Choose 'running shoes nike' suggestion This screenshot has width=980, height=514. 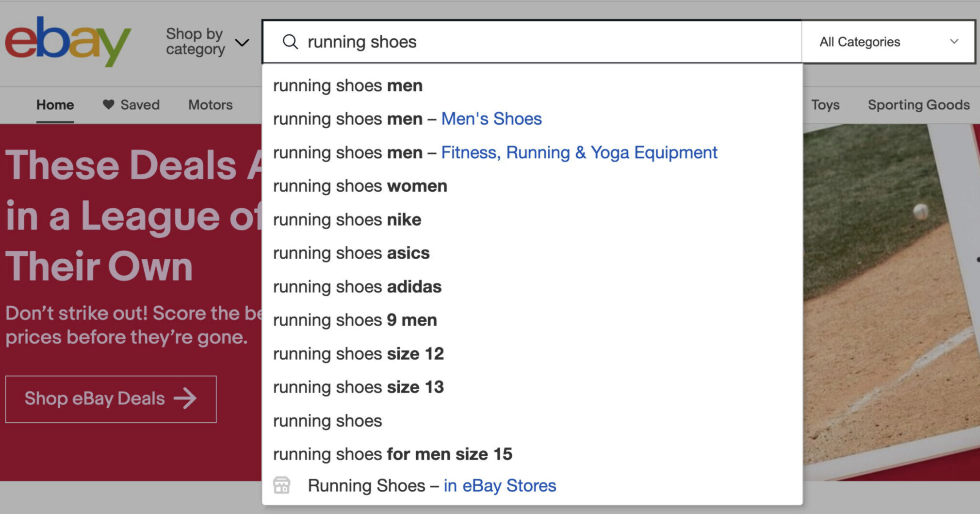click(532, 219)
